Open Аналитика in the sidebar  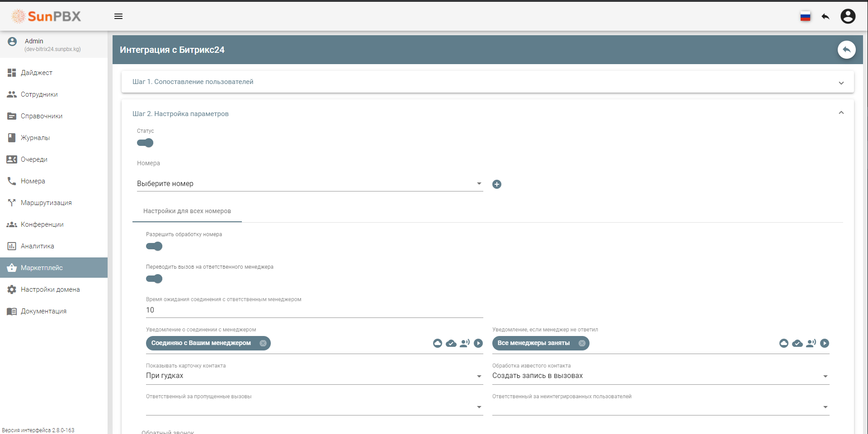pos(54,246)
